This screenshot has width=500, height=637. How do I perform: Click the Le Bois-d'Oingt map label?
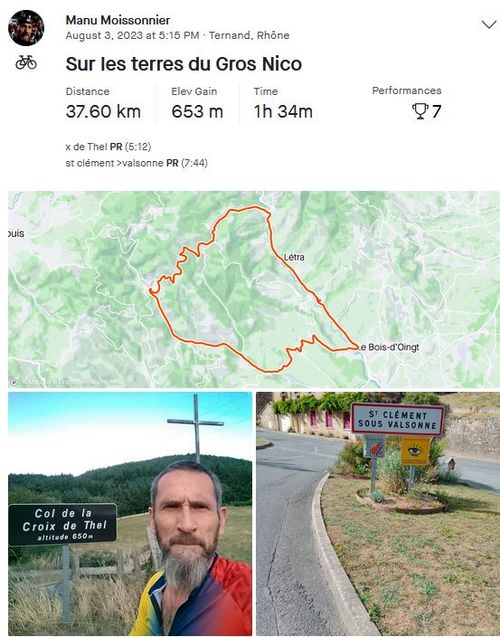point(390,347)
